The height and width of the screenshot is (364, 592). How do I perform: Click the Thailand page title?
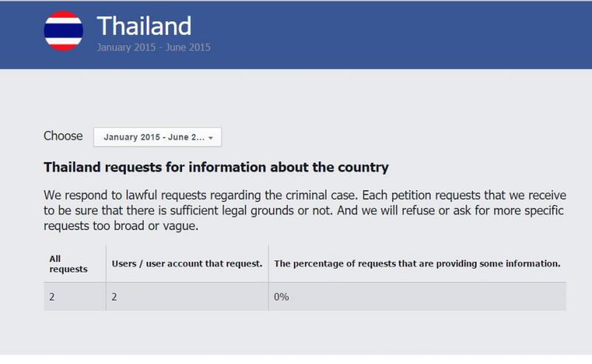point(144,26)
